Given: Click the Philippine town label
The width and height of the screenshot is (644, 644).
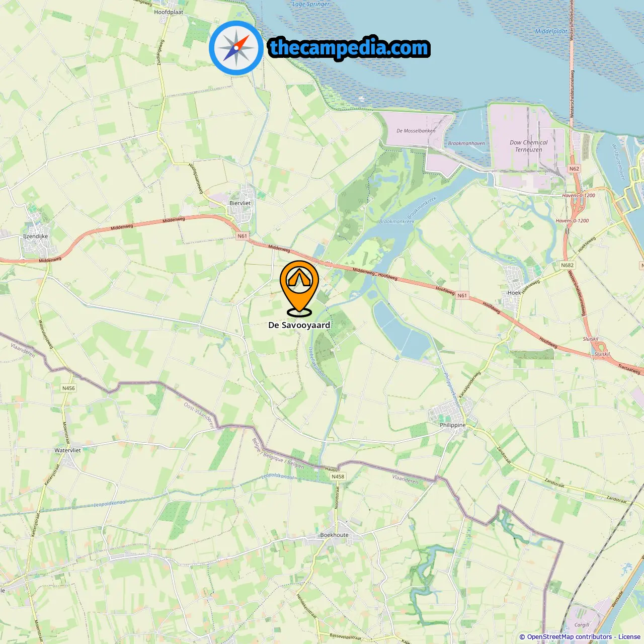Looking at the screenshot, I should point(453,425).
